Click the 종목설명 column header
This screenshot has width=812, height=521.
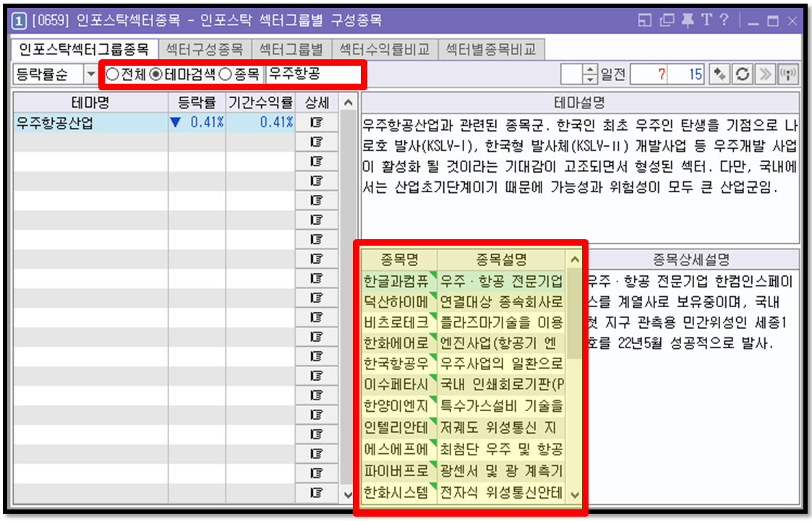coord(501,259)
